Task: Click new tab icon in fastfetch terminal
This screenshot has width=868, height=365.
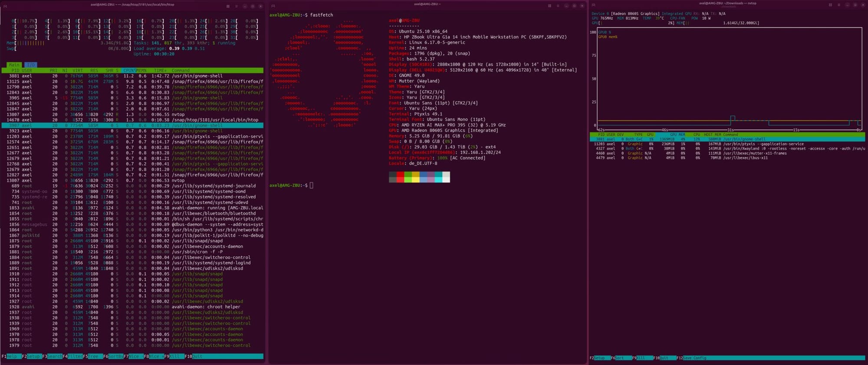Action: pyautogui.click(x=273, y=6)
